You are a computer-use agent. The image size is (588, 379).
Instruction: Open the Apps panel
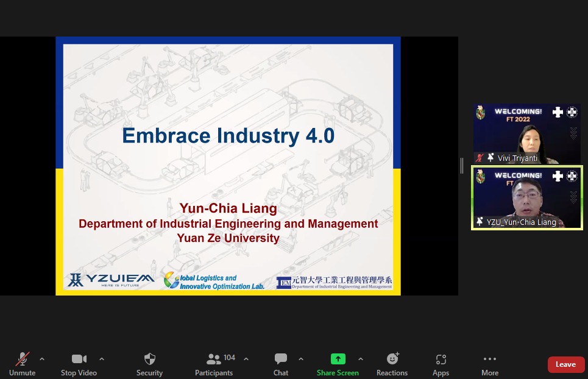(x=441, y=364)
